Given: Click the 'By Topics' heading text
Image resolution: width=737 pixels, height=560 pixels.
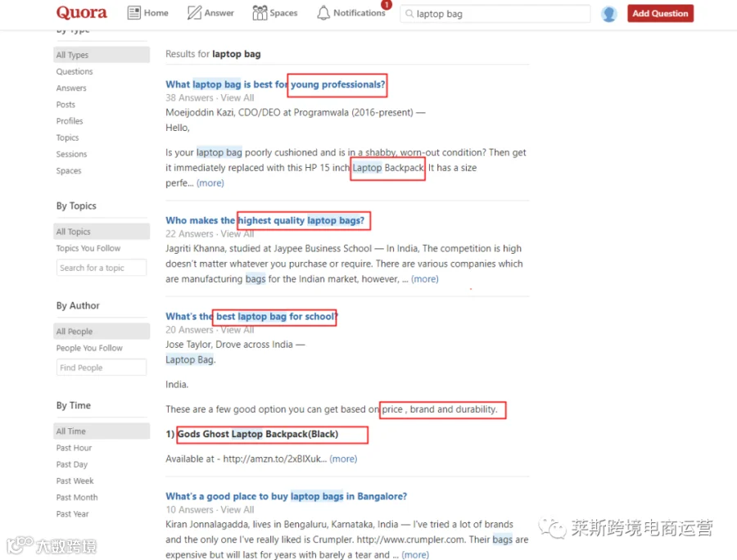Looking at the screenshot, I should click(76, 205).
